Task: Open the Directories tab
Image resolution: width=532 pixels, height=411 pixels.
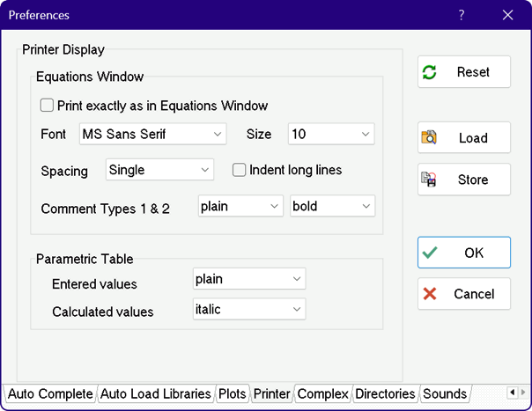Action: [x=386, y=393]
